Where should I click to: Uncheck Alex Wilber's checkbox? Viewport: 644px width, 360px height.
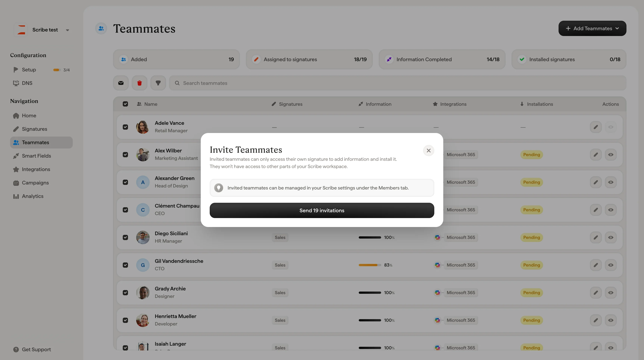[125, 154]
